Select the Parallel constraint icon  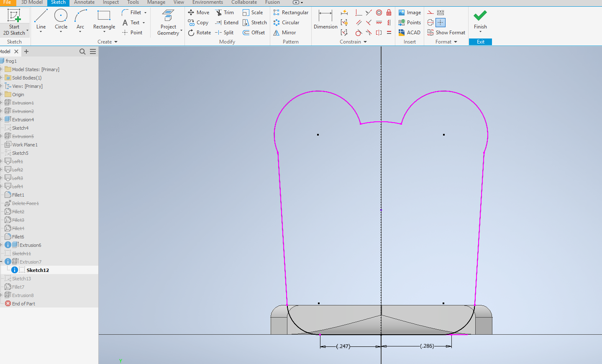(x=359, y=23)
